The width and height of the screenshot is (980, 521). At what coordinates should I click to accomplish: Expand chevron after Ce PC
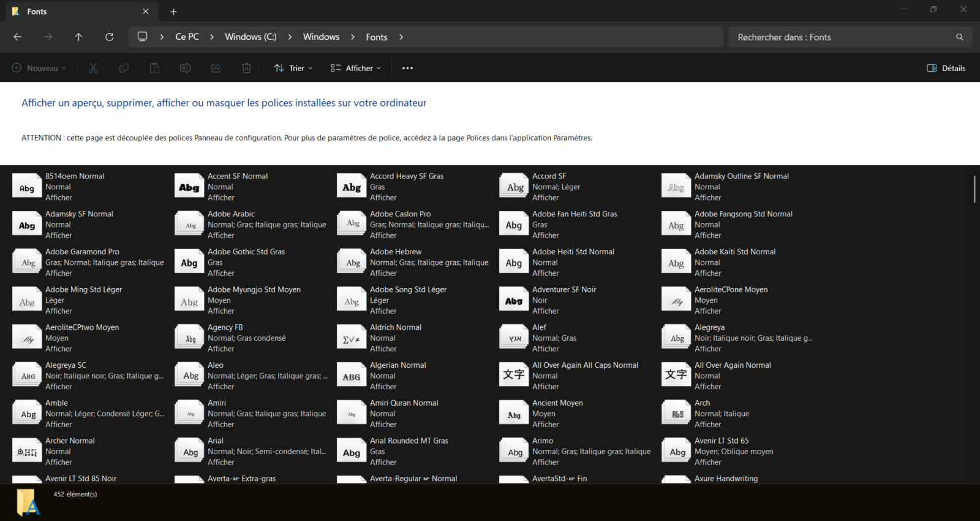(x=212, y=37)
